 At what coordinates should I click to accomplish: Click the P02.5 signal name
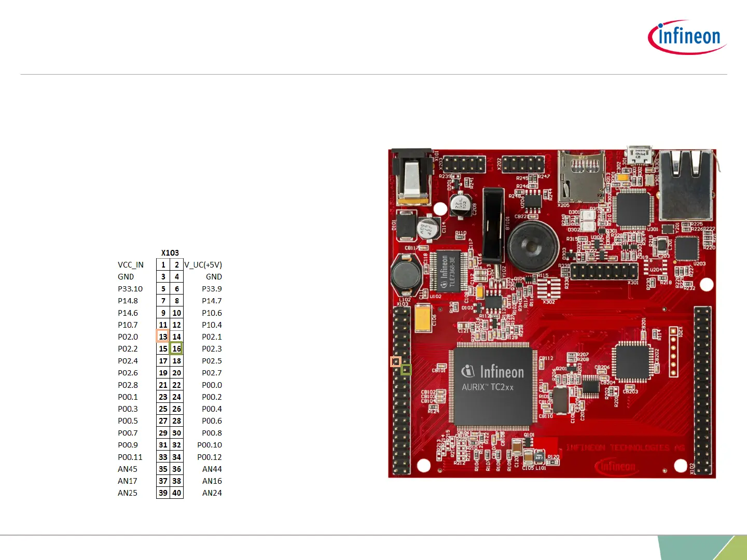(x=212, y=361)
